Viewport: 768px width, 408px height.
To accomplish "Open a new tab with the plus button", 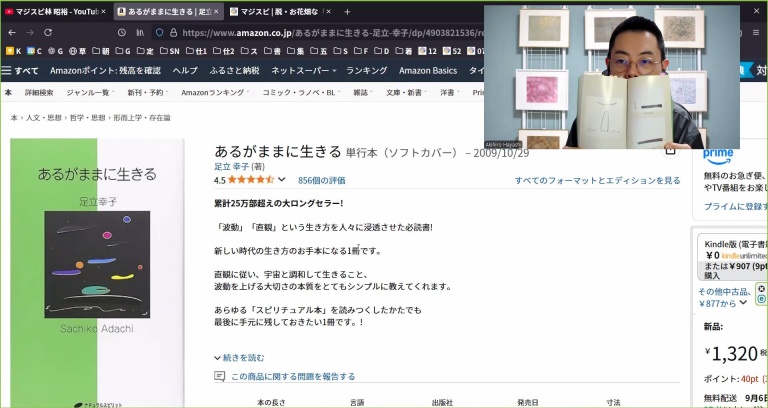I will [x=347, y=11].
